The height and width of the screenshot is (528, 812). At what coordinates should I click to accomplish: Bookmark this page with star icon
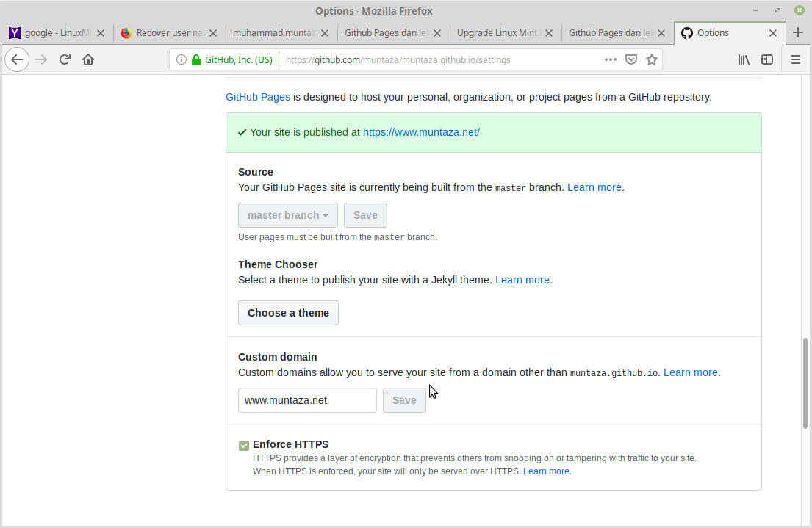651,60
